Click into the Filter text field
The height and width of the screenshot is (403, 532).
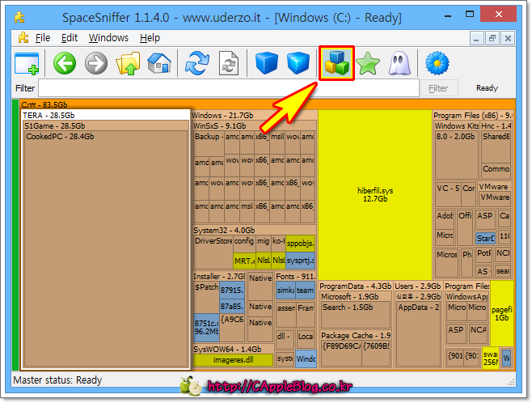point(229,88)
